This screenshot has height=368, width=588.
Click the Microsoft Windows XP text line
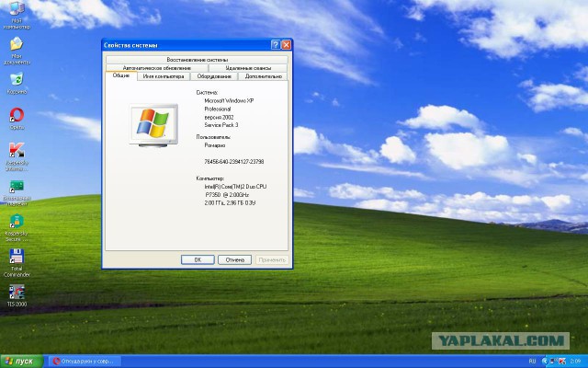[x=229, y=100]
